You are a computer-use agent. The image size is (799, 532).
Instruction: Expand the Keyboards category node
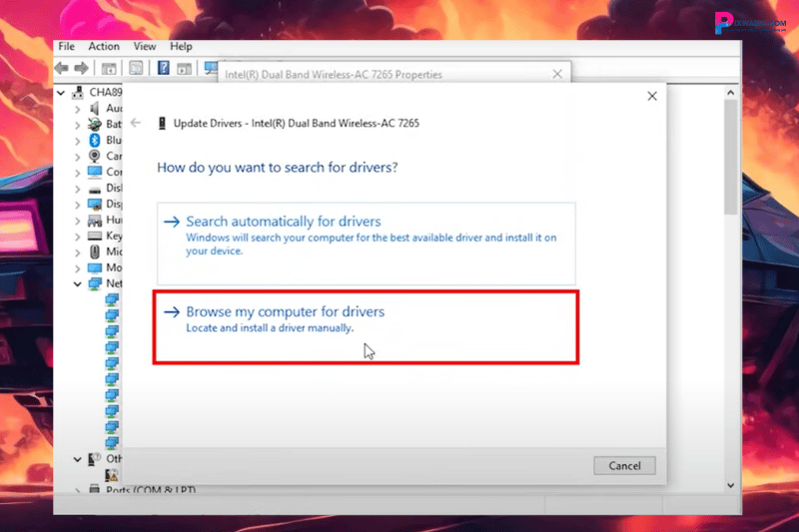tap(79, 237)
